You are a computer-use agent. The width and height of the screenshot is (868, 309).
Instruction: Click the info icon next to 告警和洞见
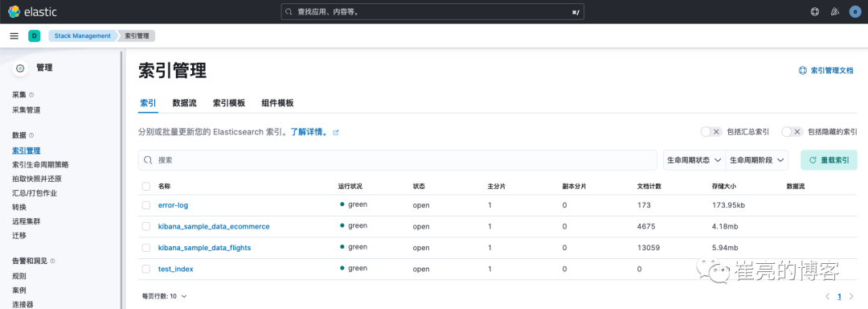(52, 261)
